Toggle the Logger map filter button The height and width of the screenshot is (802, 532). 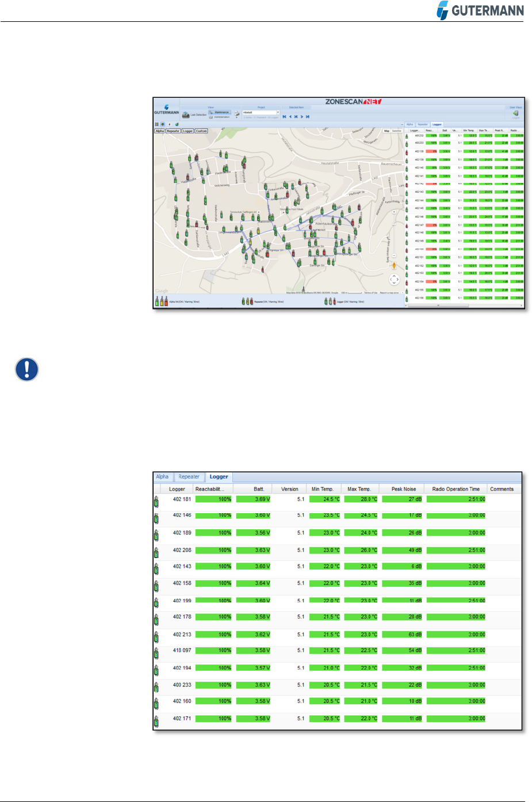pyautogui.click(x=188, y=131)
